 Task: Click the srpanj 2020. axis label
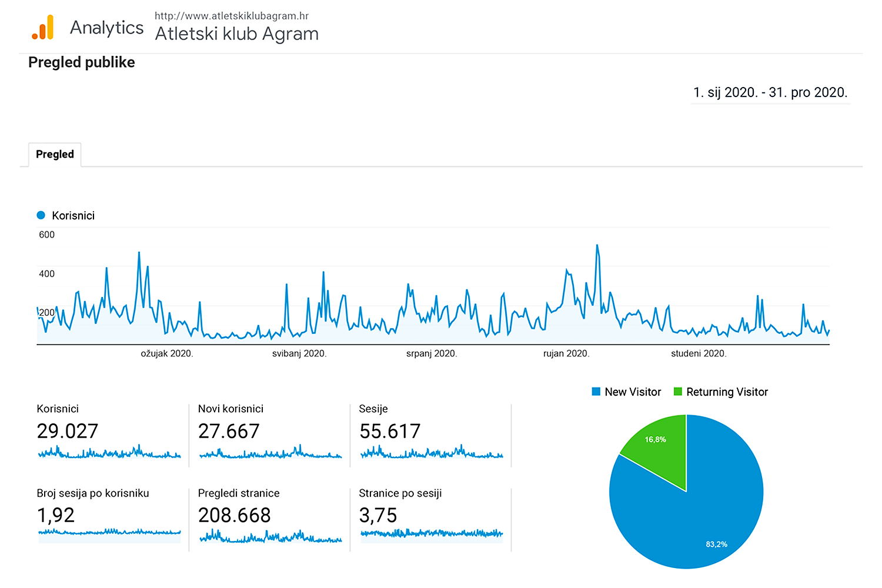432,353
